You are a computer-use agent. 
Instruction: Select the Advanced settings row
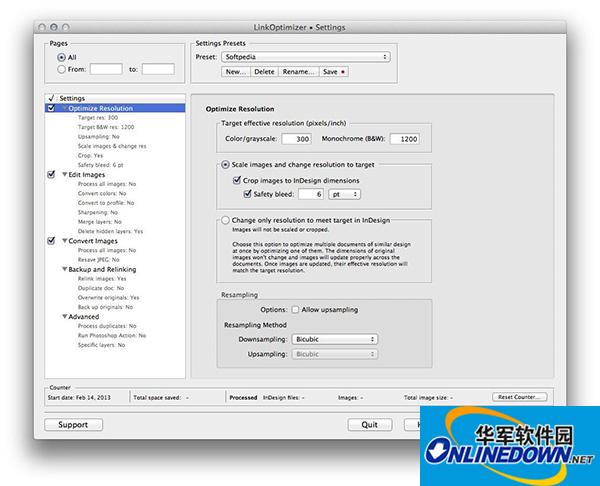tap(115, 316)
